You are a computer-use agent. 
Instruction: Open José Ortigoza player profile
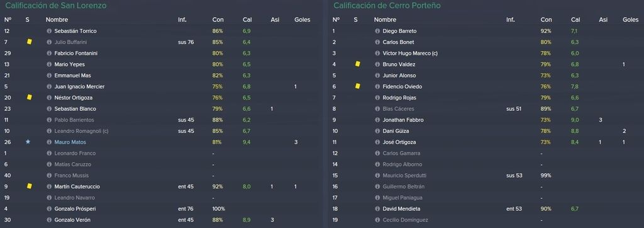pos(399,142)
